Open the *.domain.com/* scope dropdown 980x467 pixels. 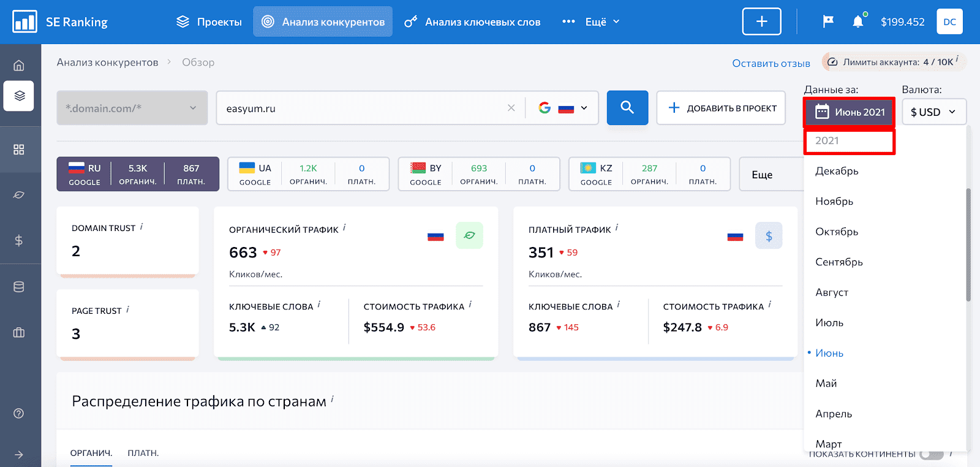coord(132,108)
